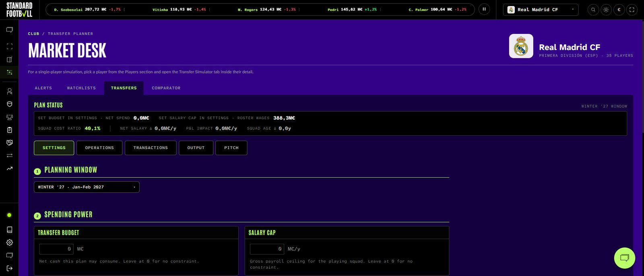Click the C. Palmer ticker entry
The image size is (644, 276).
[438, 10]
